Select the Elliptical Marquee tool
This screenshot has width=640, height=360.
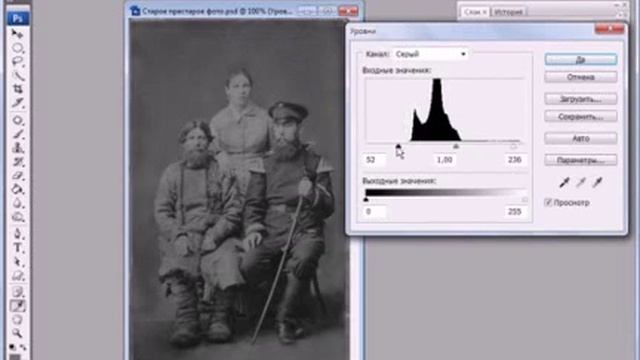point(18,48)
